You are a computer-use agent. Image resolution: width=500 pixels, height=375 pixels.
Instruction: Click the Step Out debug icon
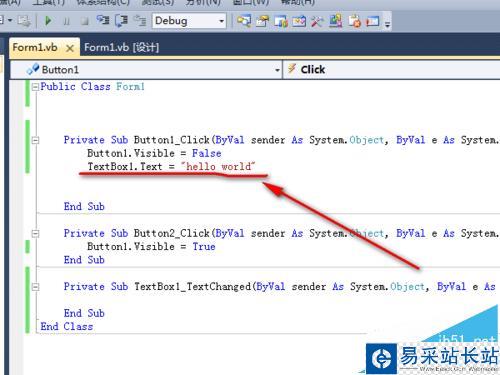coord(140,21)
